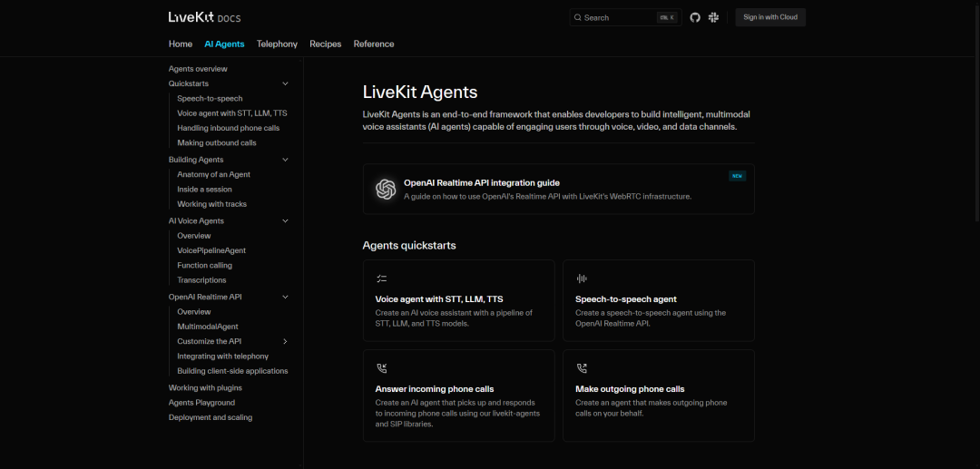The height and width of the screenshot is (469, 980).
Task: Click the outgoing phone call icon
Action: tap(582, 368)
